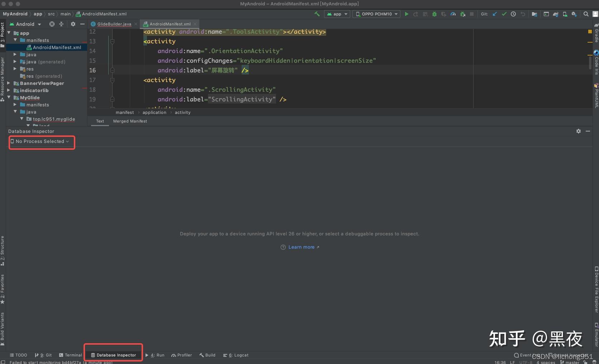Update project with the blue Git arrow
The image size is (599, 364).
tap(494, 14)
